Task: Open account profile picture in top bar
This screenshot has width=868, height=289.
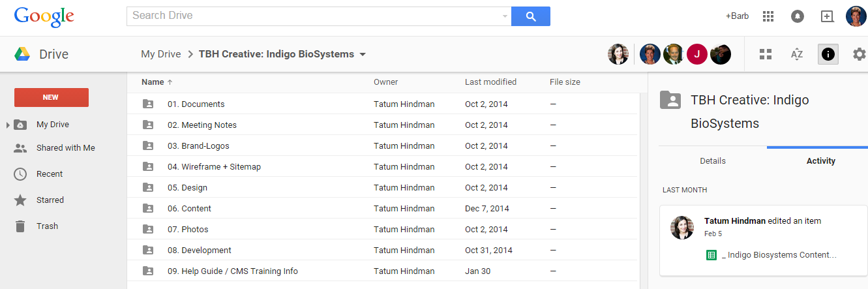Action: pyautogui.click(x=856, y=16)
